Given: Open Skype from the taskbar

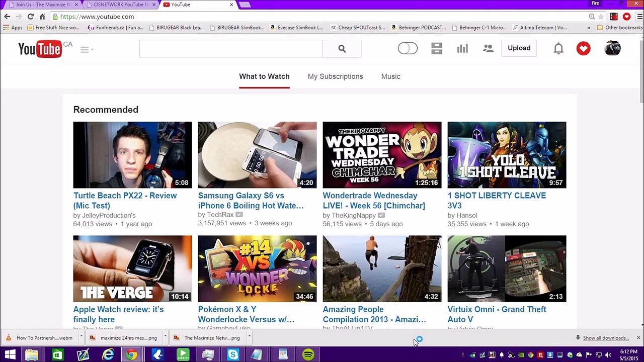Looking at the screenshot, I should [233, 355].
